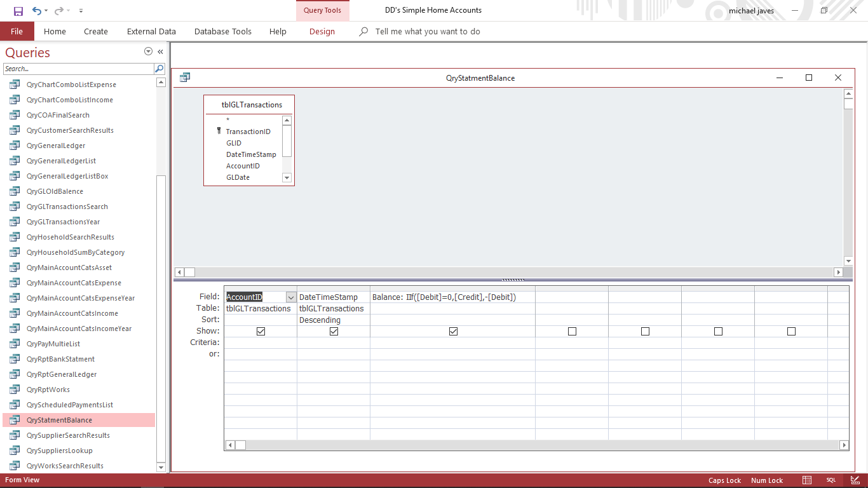Uncheck Show box for Balance column
868x488 pixels.
coord(453,331)
